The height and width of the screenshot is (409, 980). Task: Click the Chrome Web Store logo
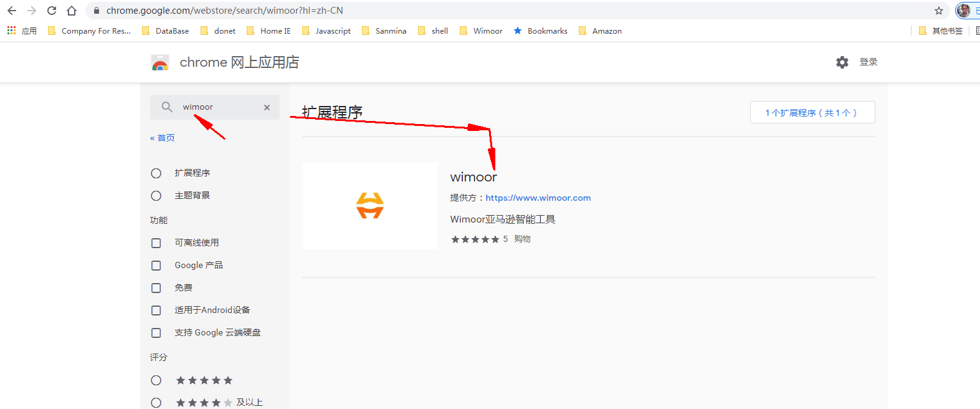pyautogui.click(x=160, y=62)
